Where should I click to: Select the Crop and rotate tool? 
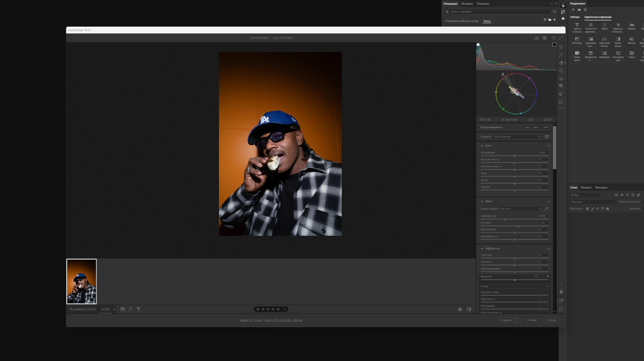click(x=561, y=55)
